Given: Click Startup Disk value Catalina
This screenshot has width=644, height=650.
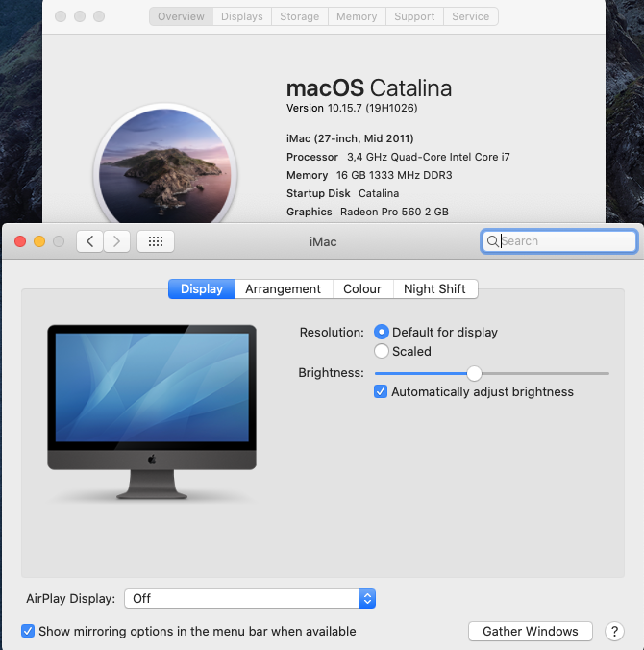Looking at the screenshot, I should click(379, 193).
